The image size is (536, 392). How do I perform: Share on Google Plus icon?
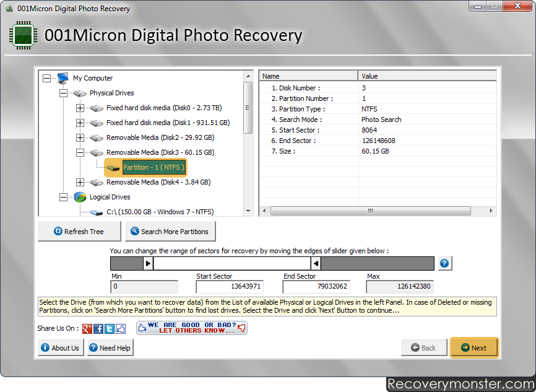(87, 328)
